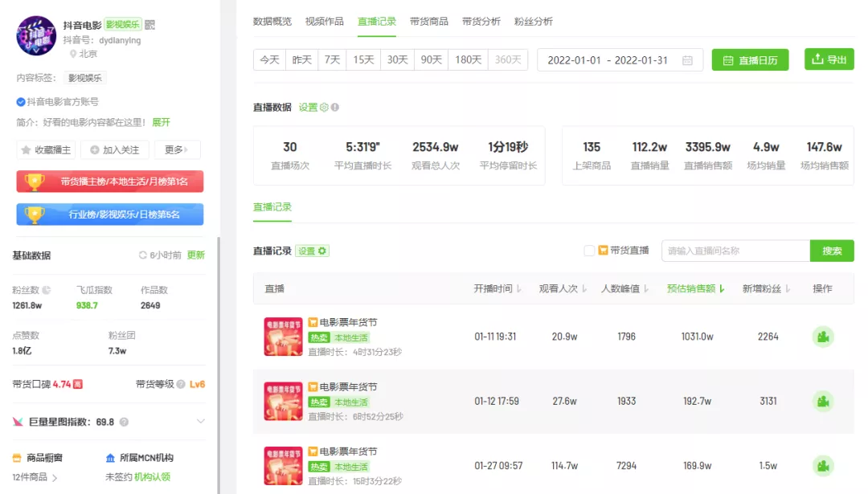Viewport: 868px width, 494px height.
Task: Open the date range picker 2022-01-01 to 2022-01-31
Action: click(620, 60)
